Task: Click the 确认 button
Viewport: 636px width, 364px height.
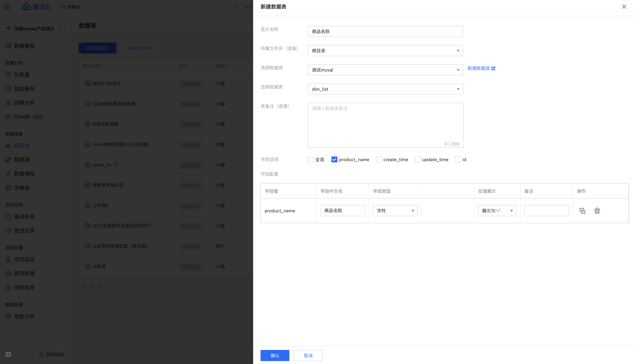Action: click(x=275, y=355)
